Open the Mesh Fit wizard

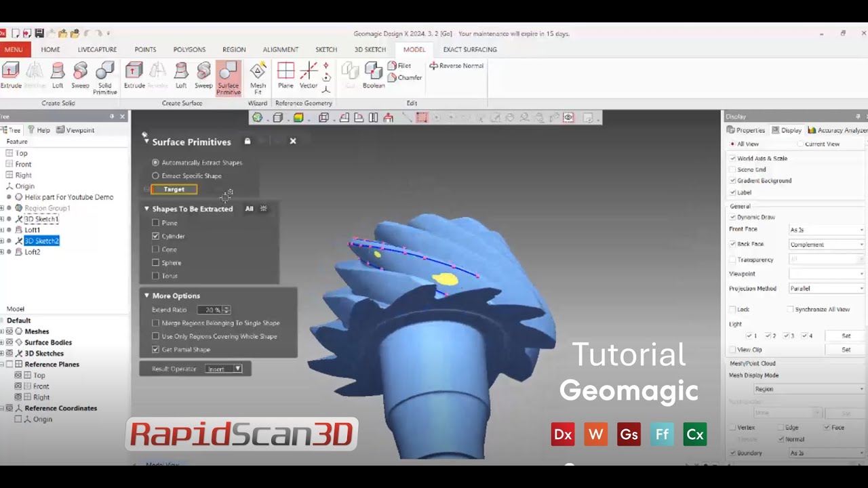[x=258, y=78]
